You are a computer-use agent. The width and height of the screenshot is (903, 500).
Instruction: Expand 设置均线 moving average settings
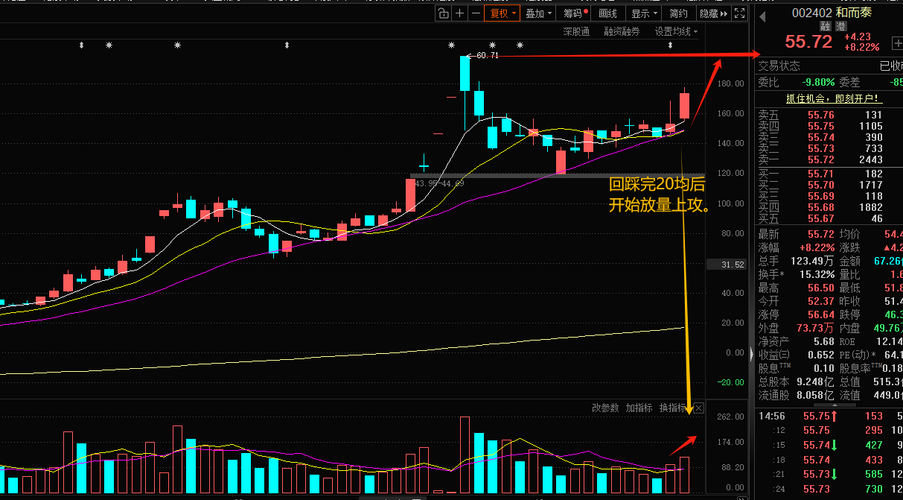click(x=676, y=32)
